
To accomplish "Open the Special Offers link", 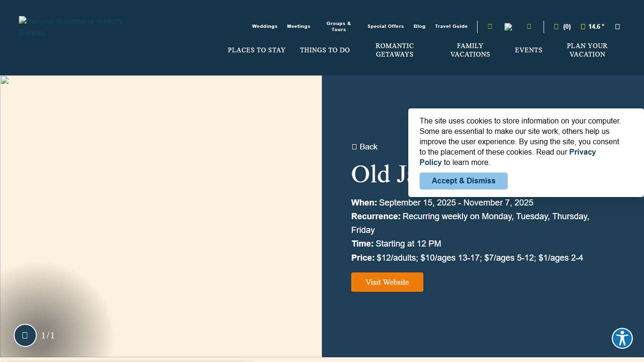I will tap(386, 26).
